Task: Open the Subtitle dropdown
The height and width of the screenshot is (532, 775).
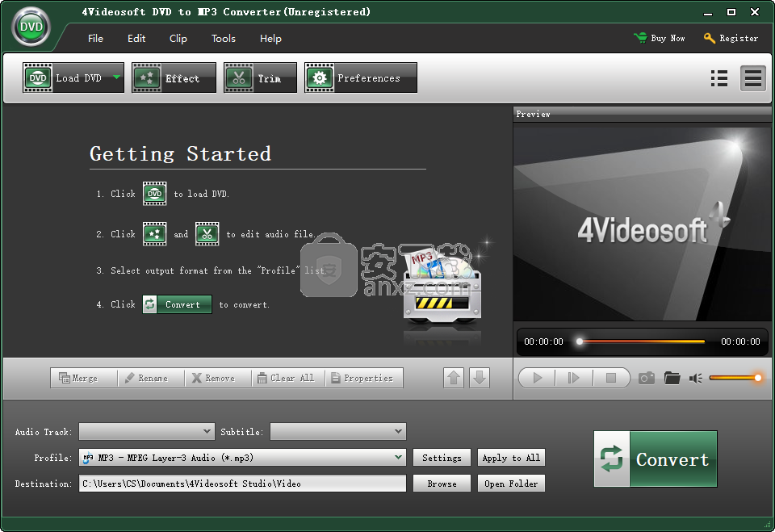Action: pyautogui.click(x=338, y=432)
